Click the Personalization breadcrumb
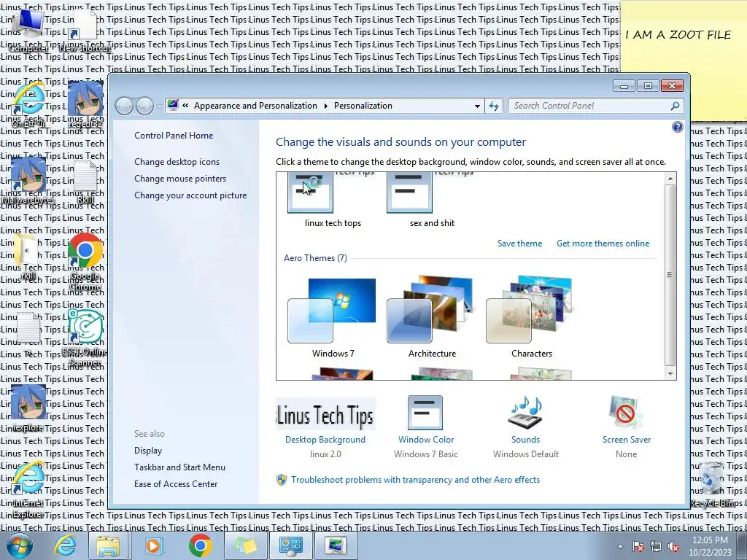Image resolution: width=747 pixels, height=560 pixels. tap(363, 106)
